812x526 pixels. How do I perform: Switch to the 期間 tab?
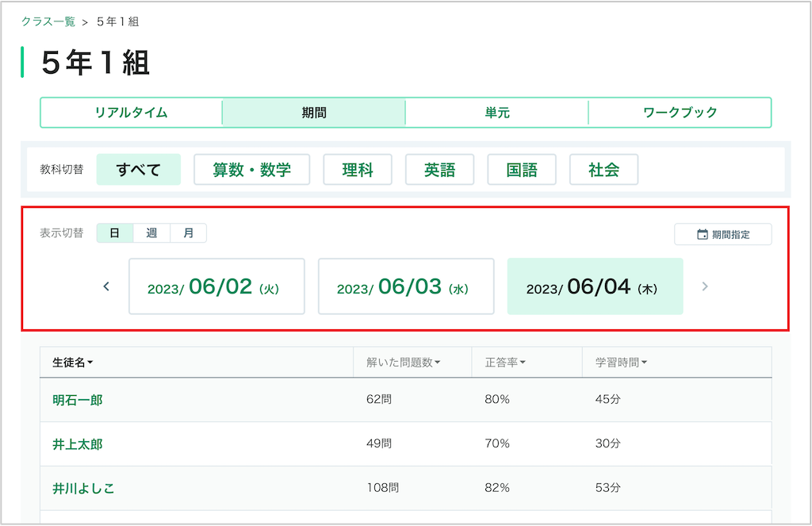(x=314, y=113)
